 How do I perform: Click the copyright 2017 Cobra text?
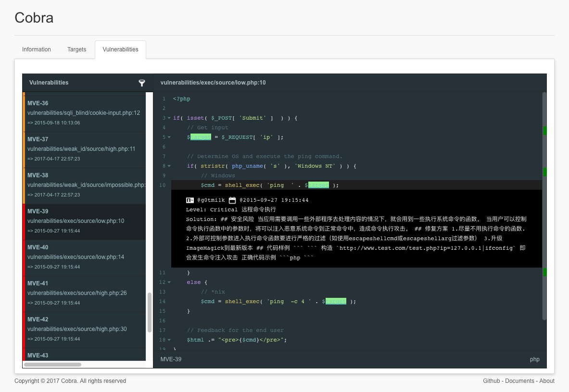[70, 381]
